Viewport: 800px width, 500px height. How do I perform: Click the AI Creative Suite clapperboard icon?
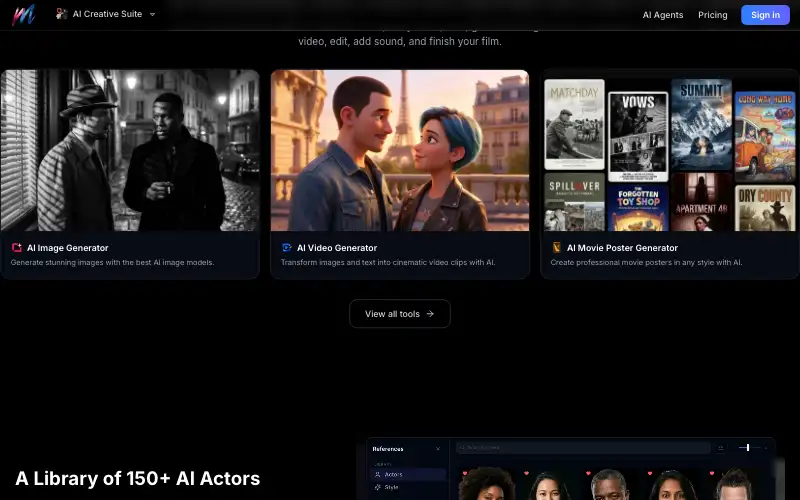(61, 14)
